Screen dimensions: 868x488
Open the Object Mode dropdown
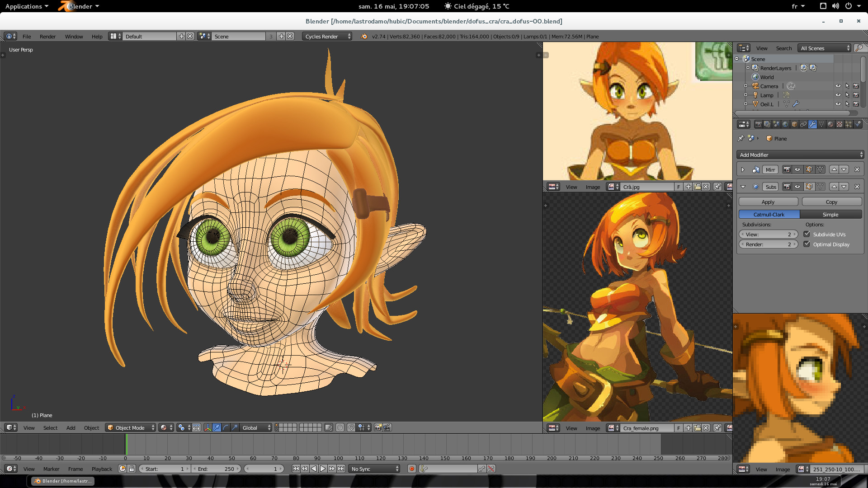click(x=131, y=427)
